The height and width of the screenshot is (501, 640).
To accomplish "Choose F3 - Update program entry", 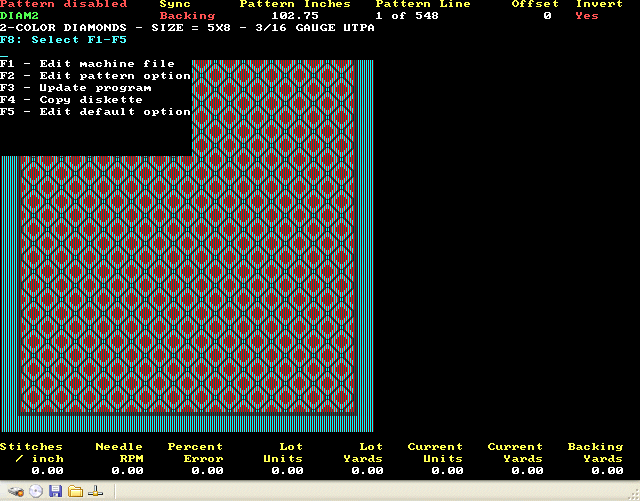I will [76, 88].
